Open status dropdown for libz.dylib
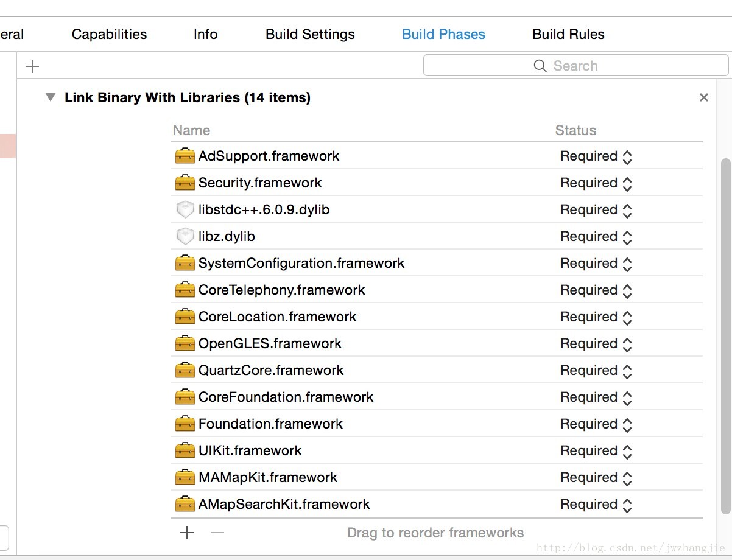 (596, 237)
